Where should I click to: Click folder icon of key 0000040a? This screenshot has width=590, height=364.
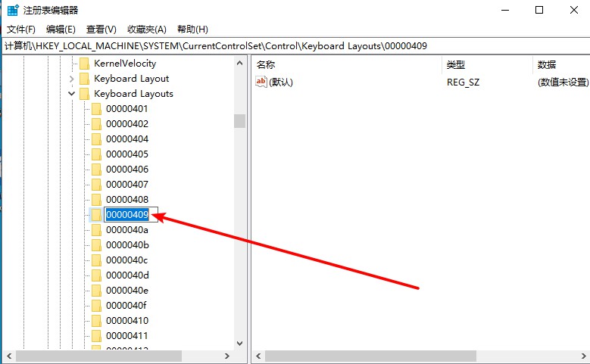96,230
